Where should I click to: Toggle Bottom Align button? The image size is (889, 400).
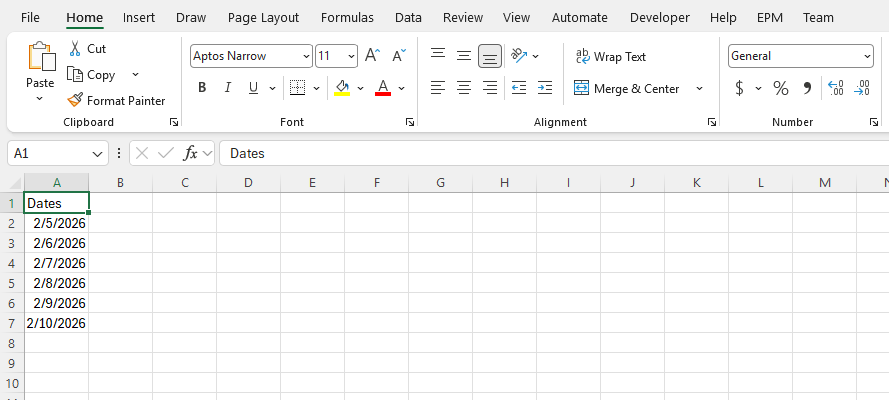(490, 56)
